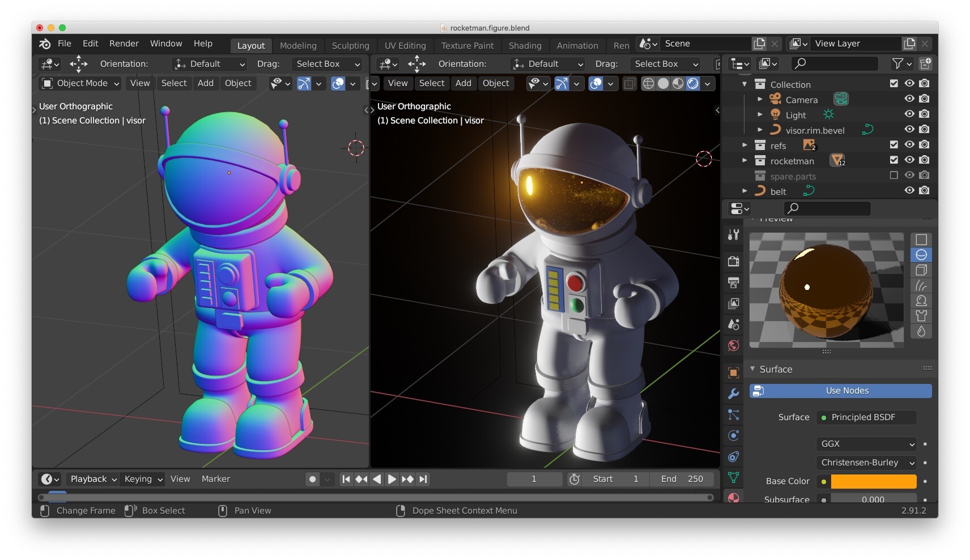Viewport: 970px width, 560px height.
Task: Select the Modifier Properties wrench icon
Action: click(x=733, y=394)
